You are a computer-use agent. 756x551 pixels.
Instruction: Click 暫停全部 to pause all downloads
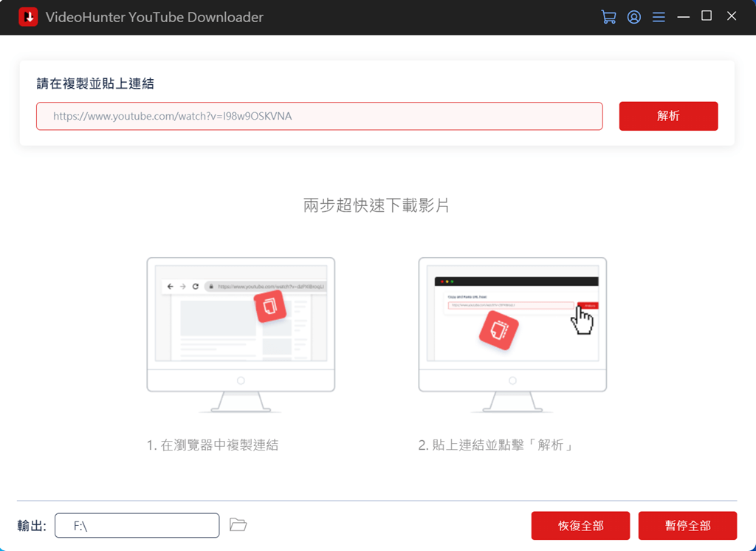[687, 525]
